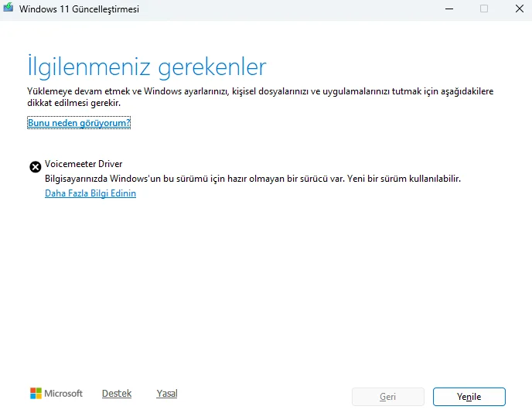Open the Destek link
This screenshot has width=532, height=420.
(x=117, y=394)
